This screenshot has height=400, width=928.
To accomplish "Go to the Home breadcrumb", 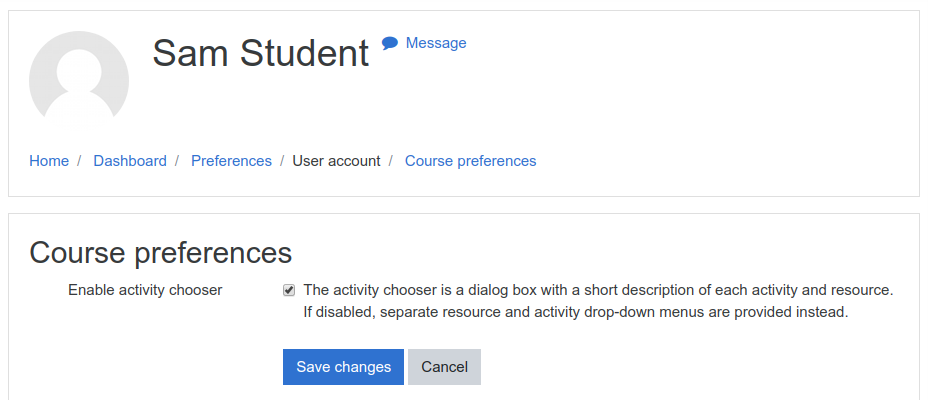I will click(x=49, y=161).
